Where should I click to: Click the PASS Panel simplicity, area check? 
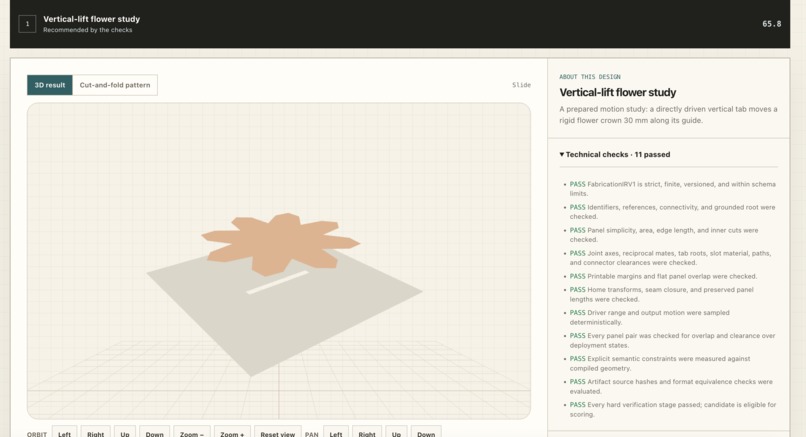coord(664,235)
